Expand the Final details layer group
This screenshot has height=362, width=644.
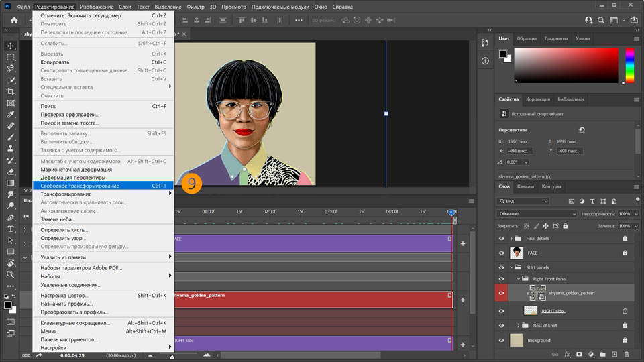click(x=511, y=238)
